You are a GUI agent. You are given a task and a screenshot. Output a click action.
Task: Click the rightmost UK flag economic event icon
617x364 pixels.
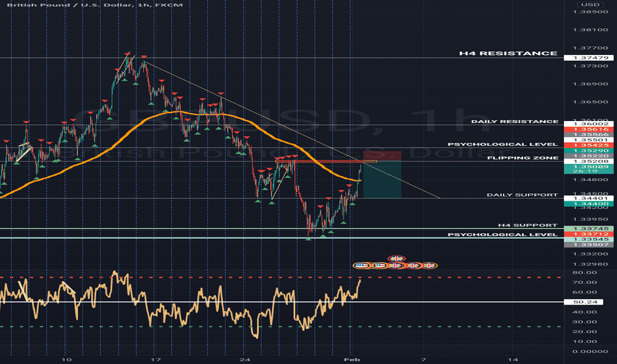[429, 265]
